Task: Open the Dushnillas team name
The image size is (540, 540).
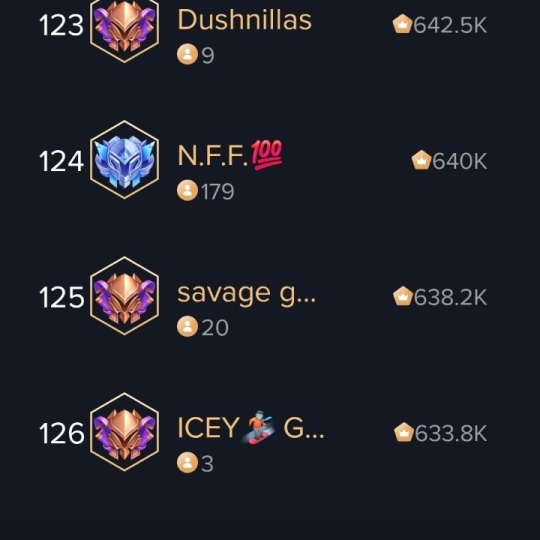Action: pyautogui.click(x=245, y=20)
